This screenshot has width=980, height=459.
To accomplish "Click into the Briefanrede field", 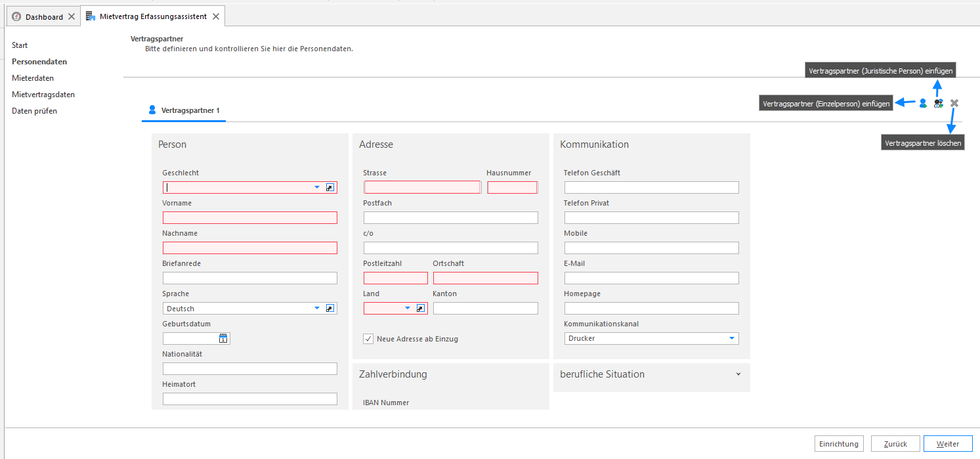I will (250, 278).
